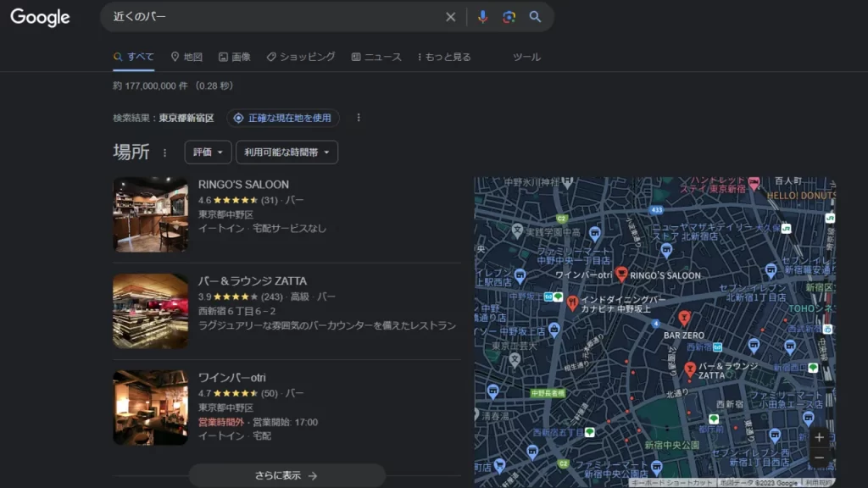Expand the もっと見る menu

coord(444,57)
